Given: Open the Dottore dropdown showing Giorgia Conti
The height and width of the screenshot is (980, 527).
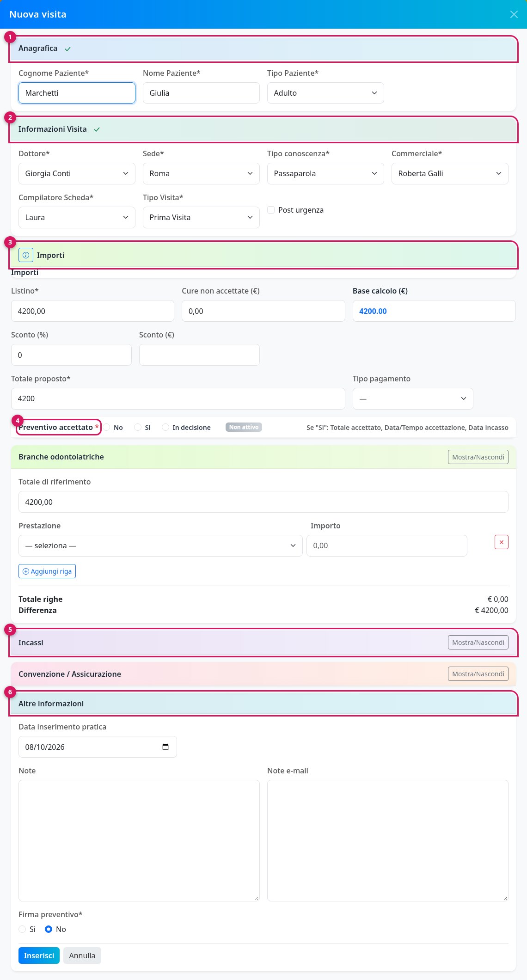Looking at the screenshot, I should tap(77, 173).
